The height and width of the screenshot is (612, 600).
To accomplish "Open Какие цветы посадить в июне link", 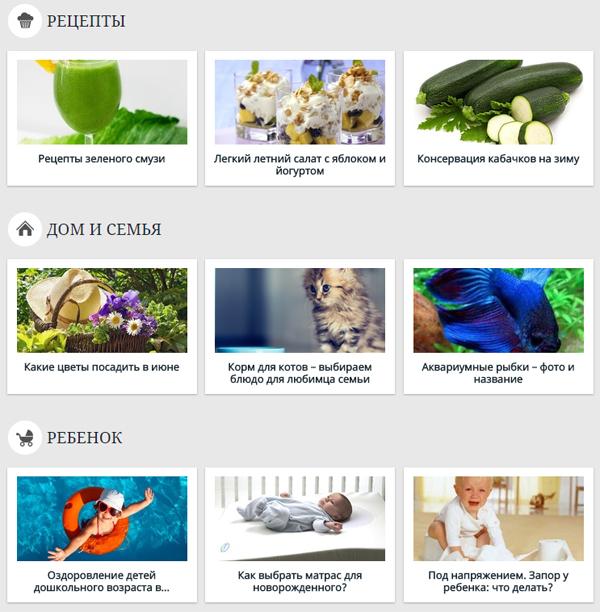I will (x=101, y=367).
